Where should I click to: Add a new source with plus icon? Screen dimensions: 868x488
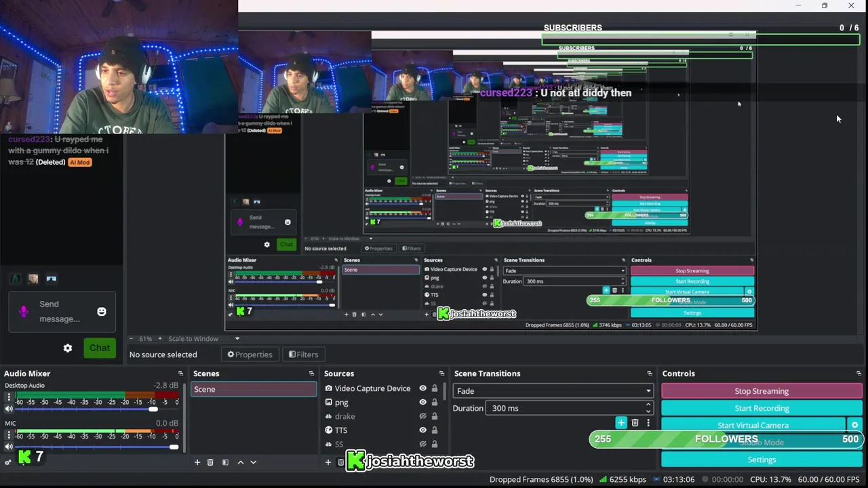328,462
